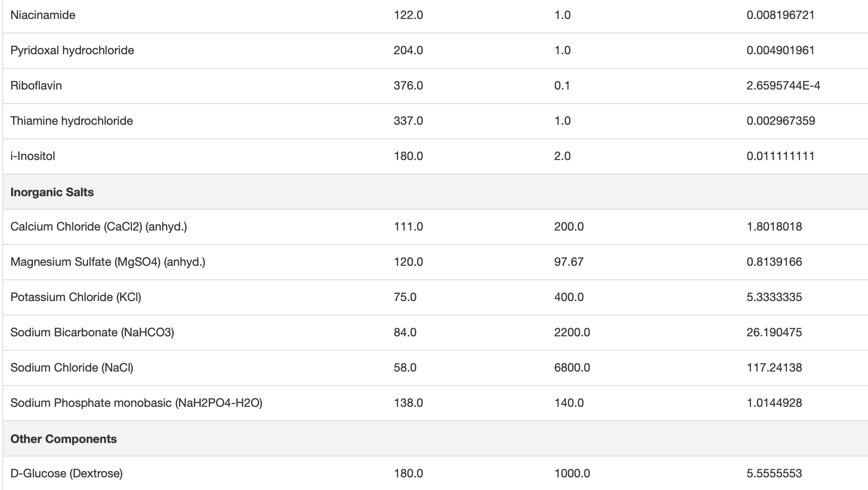Select the Pyridoxal hydrochloride row label
This screenshot has width=868, height=490.
click(72, 50)
